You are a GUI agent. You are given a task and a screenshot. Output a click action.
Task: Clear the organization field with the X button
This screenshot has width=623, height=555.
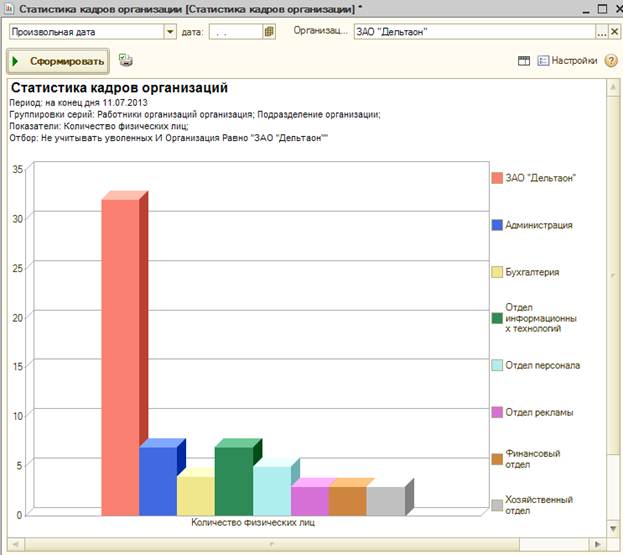pos(615,32)
